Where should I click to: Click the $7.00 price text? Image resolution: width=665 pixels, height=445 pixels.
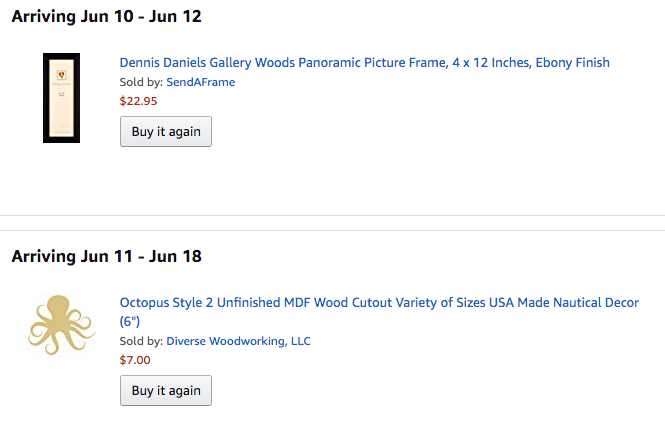(135, 360)
